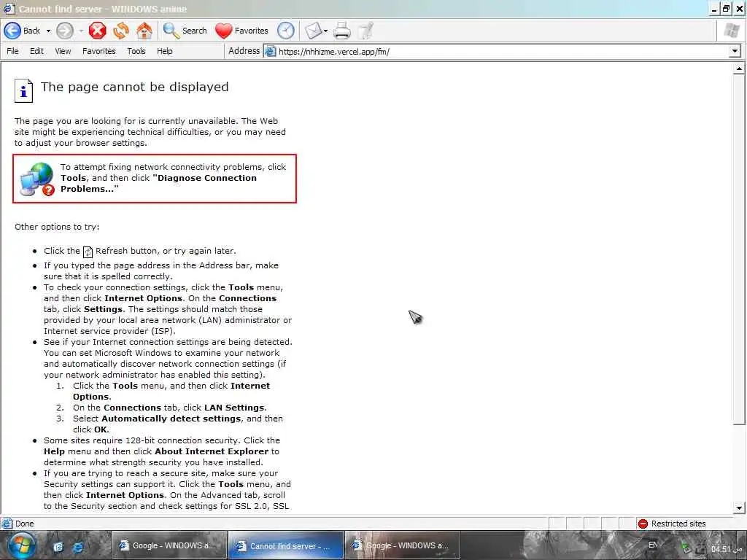
Task: Click the 'Diagnose Connection Problems...' text
Action: coord(158,183)
